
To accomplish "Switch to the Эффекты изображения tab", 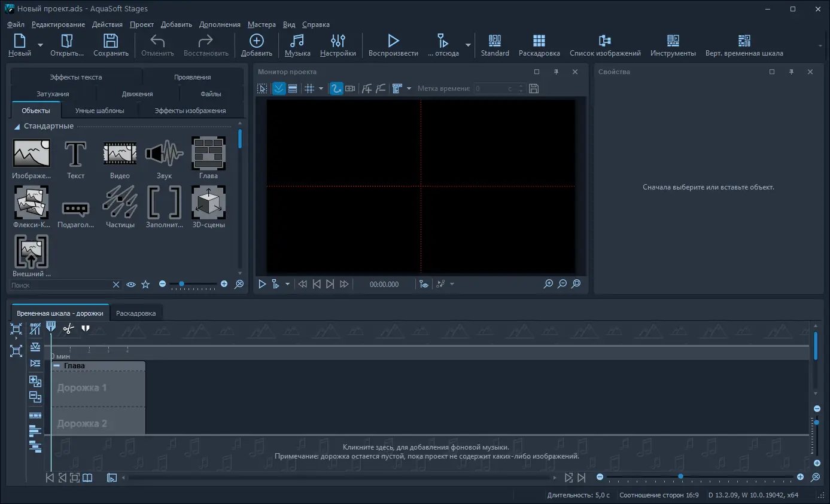I will 190,111.
